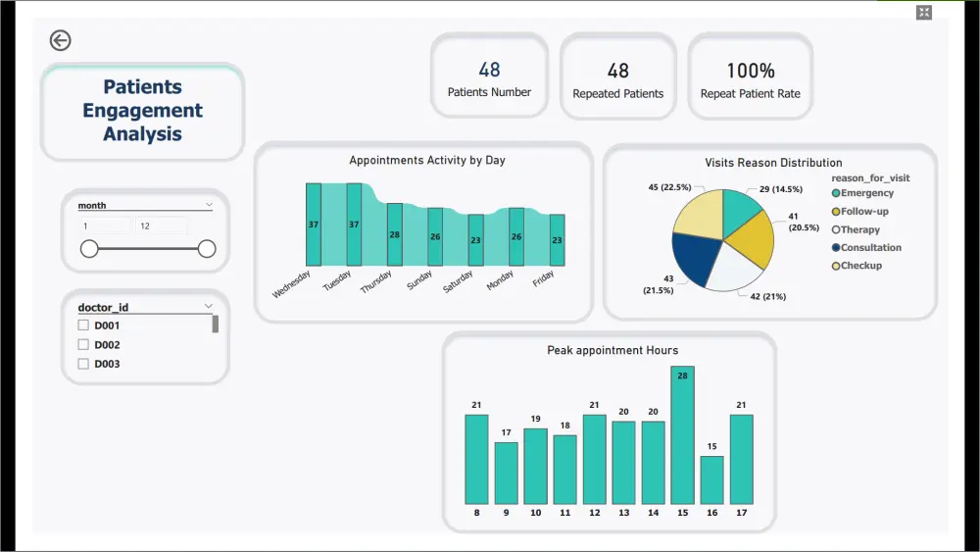This screenshot has width=980, height=552.
Task: Select the Saturday bar in activity chart
Action: pyautogui.click(x=475, y=240)
